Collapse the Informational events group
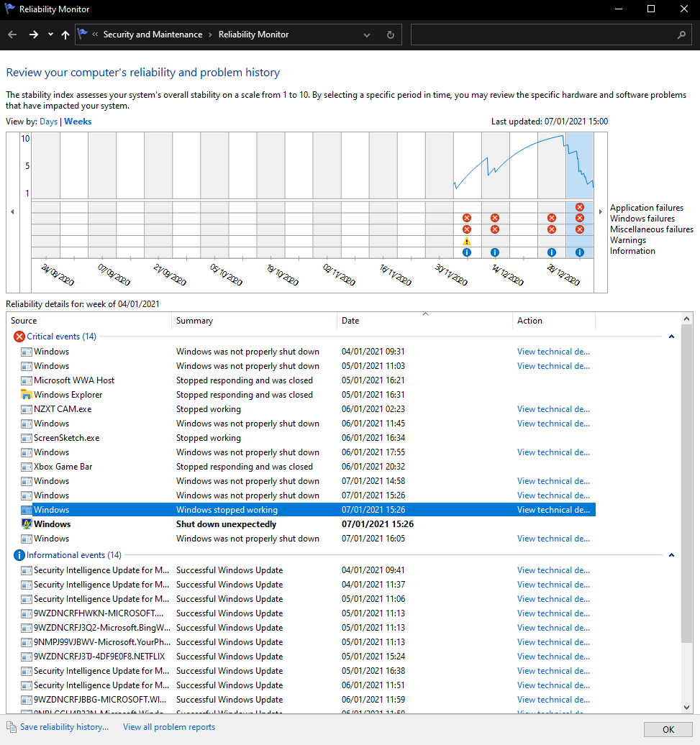Screen dimensions: 700x745 click(x=671, y=555)
